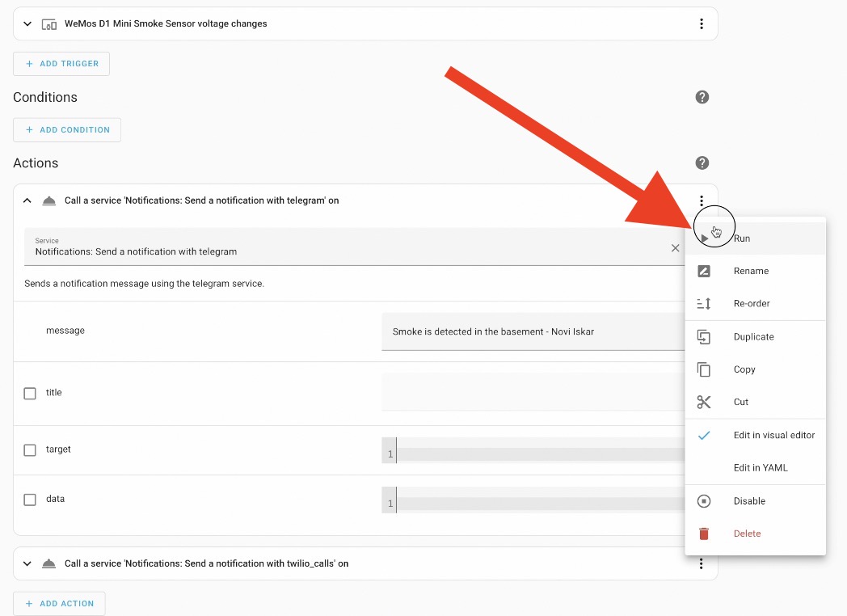The width and height of the screenshot is (847, 616).
Task: Click the message text input field
Action: coord(533,331)
